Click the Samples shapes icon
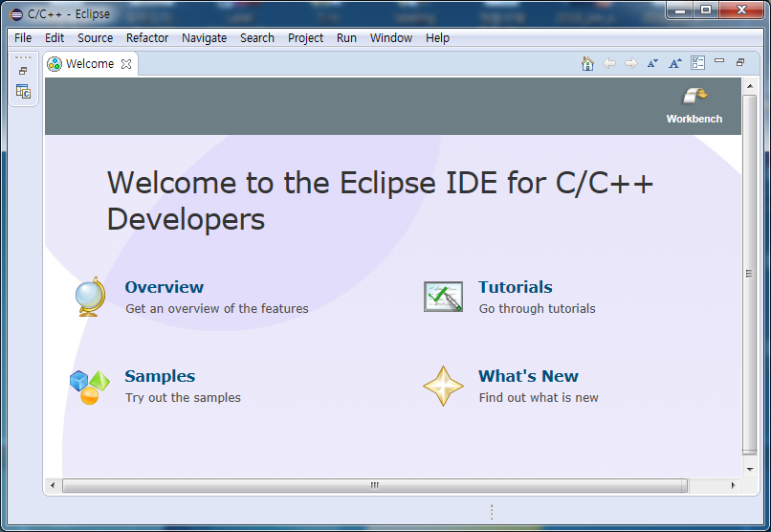This screenshot has height=532, width=771. point(90,387)
